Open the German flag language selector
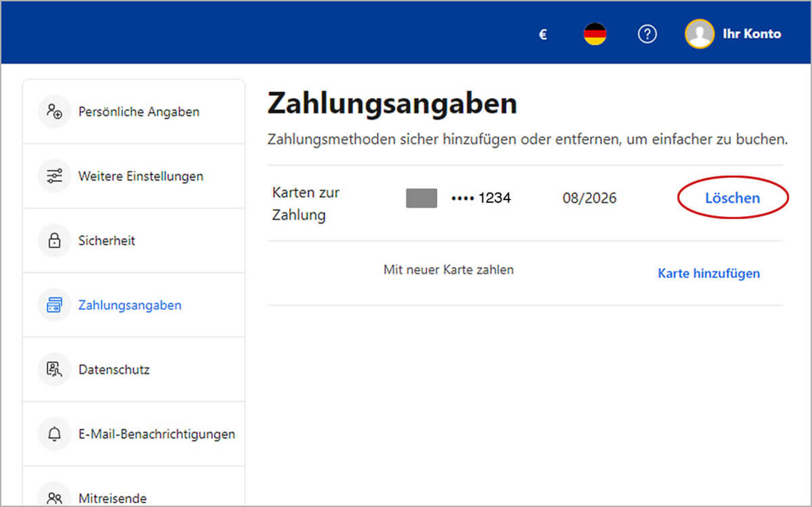Image resolution: width=812 pixels, height=507 pixels. 595,34
